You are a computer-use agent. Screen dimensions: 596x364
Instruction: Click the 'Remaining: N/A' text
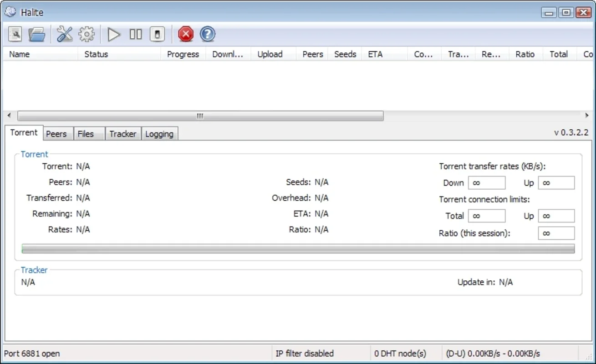point(61,214)
